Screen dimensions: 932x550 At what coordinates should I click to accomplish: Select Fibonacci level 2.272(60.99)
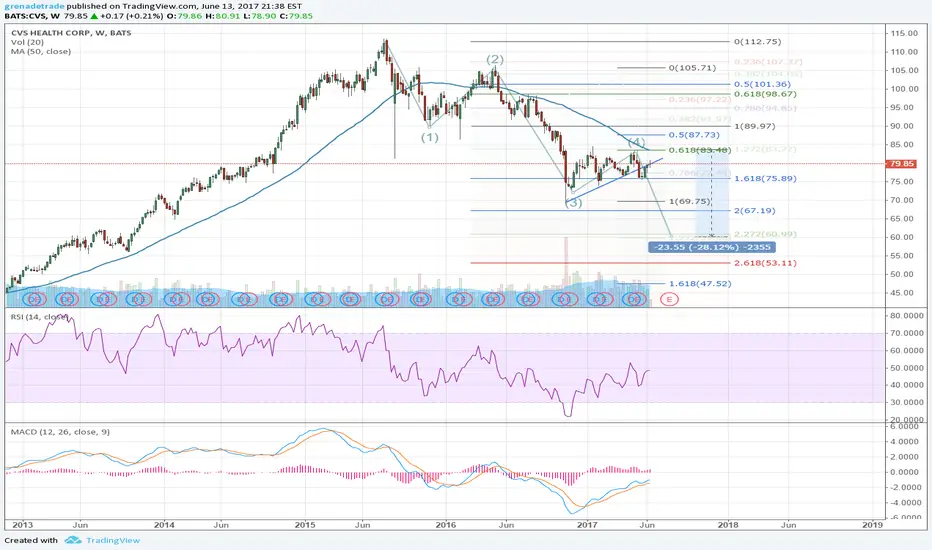point(766,234)
